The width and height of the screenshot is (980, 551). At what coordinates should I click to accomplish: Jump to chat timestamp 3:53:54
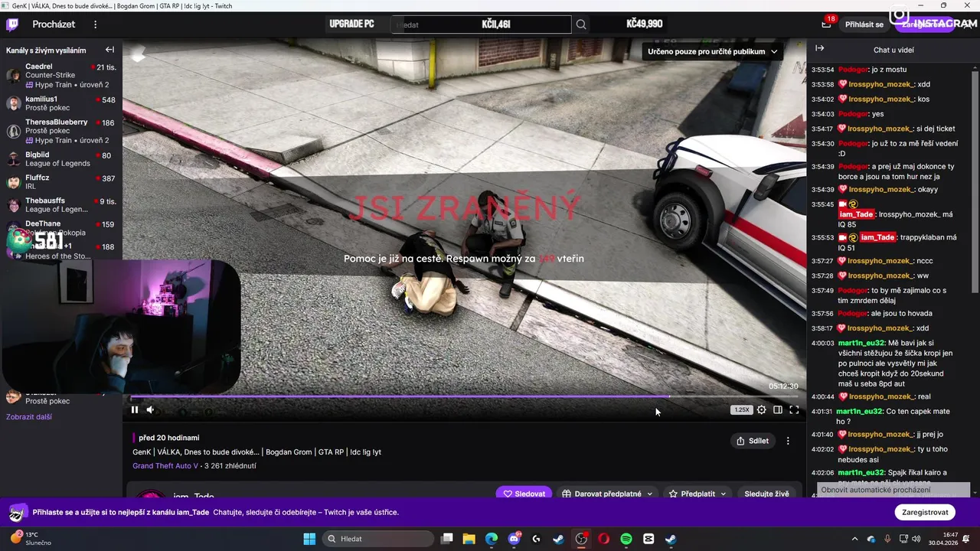point(822,70)
